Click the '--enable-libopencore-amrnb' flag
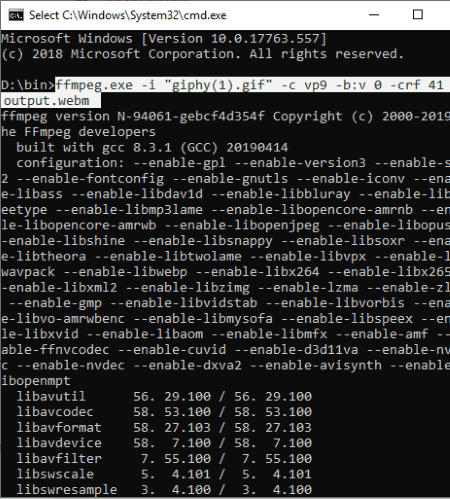This screenshot has width=450, height=499. click(312, 210)
